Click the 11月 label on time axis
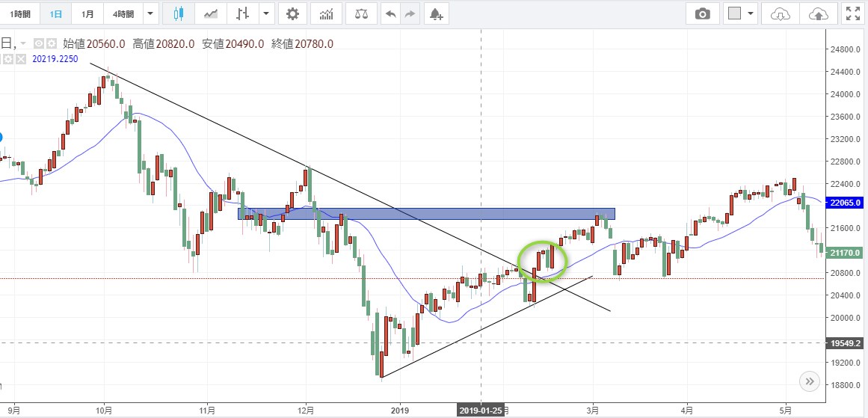Image resolution: width=868 pixels, height=418 pixels. 207,411
